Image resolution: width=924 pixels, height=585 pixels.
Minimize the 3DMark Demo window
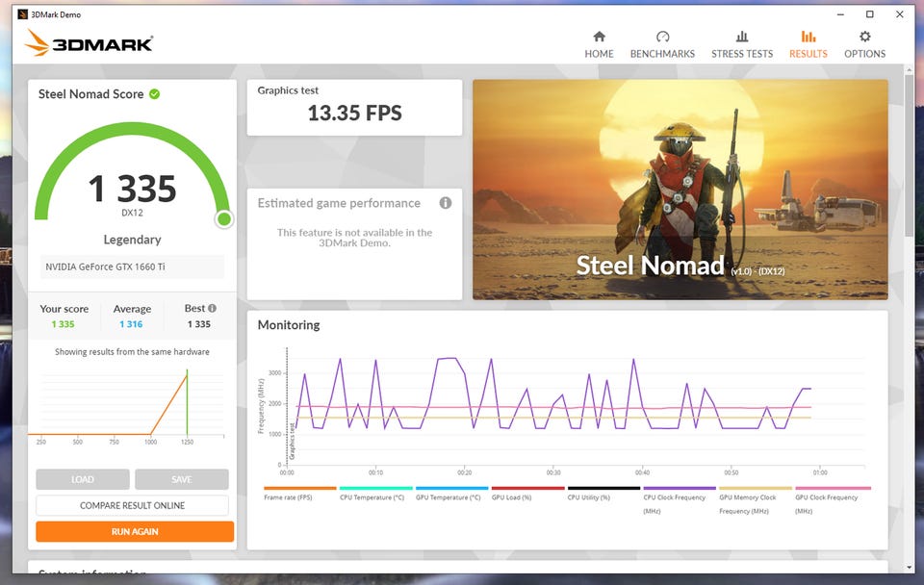pyautogui.click(x=840, y=14)
